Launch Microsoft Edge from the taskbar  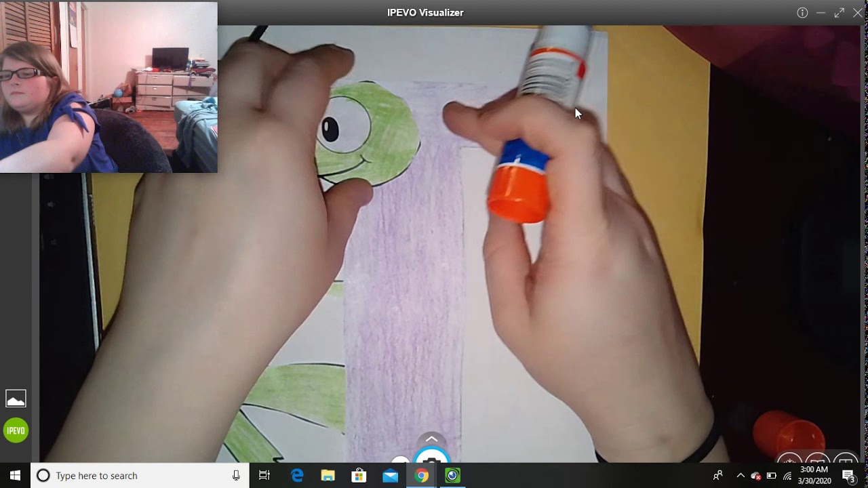pos(297,476)
